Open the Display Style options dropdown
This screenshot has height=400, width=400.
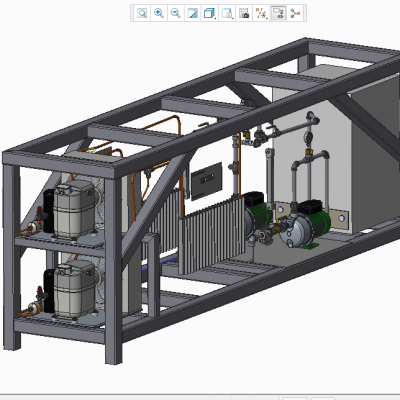[210, 13]
